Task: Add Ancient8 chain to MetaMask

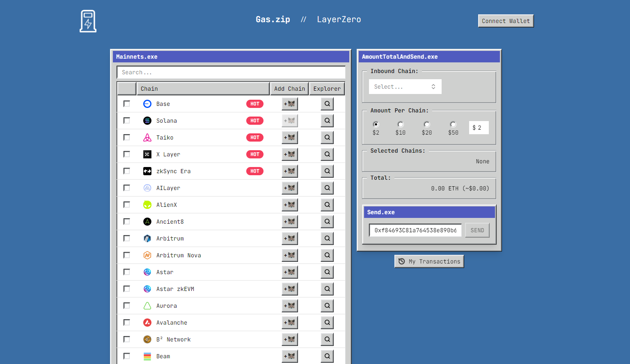Action: click(289, 222)
